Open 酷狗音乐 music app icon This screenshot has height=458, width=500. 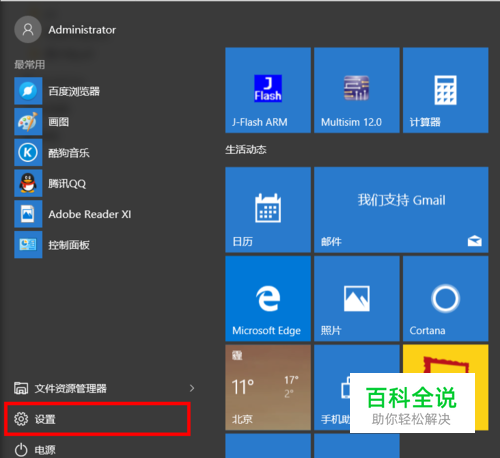coord(28,152)
